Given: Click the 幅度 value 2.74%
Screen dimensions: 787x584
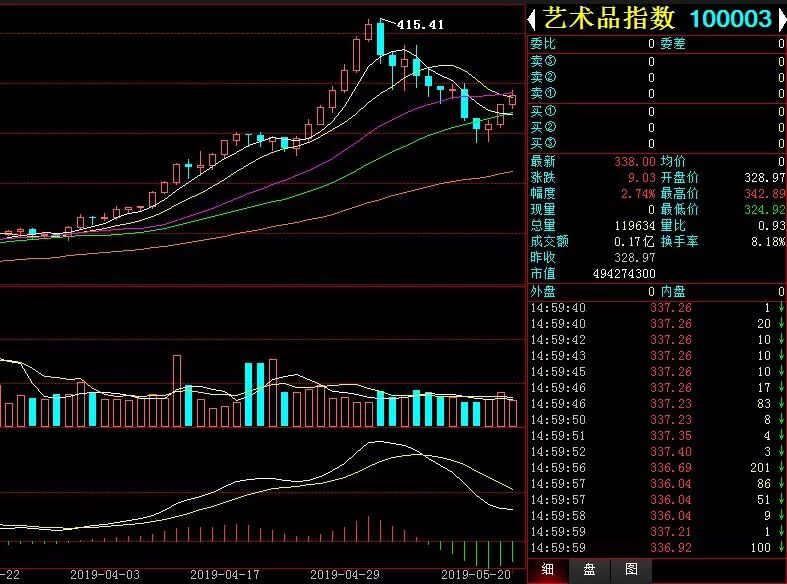Looking at the screenshot, I should (638, 194).
